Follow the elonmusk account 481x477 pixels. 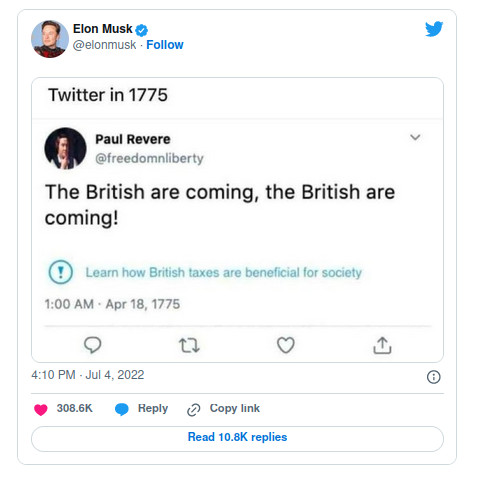(165, 45)
